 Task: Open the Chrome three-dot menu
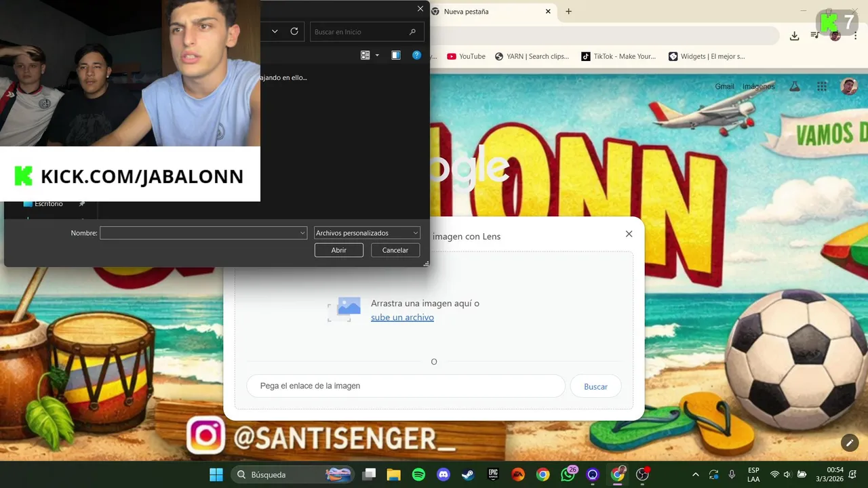click(854, 35)
